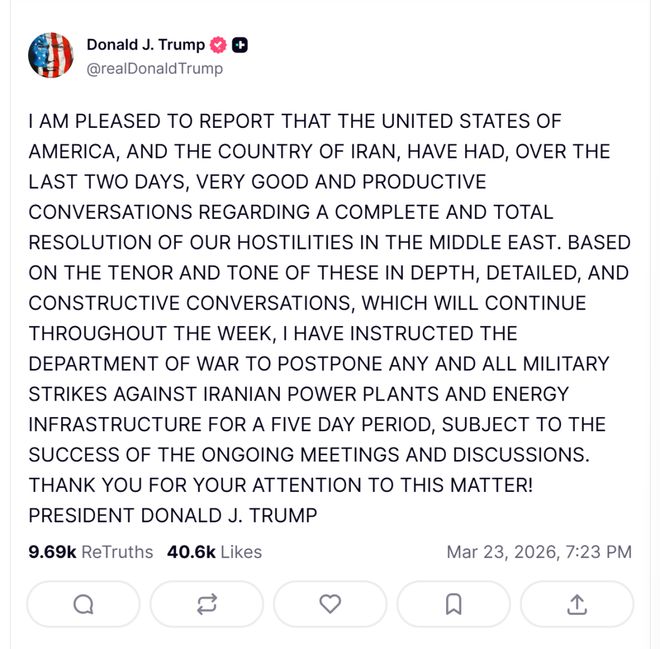View the 9.69k ReTruths list
Image resolution: width=660 pixels, height=649 pixels.
(x=91, y=552)
